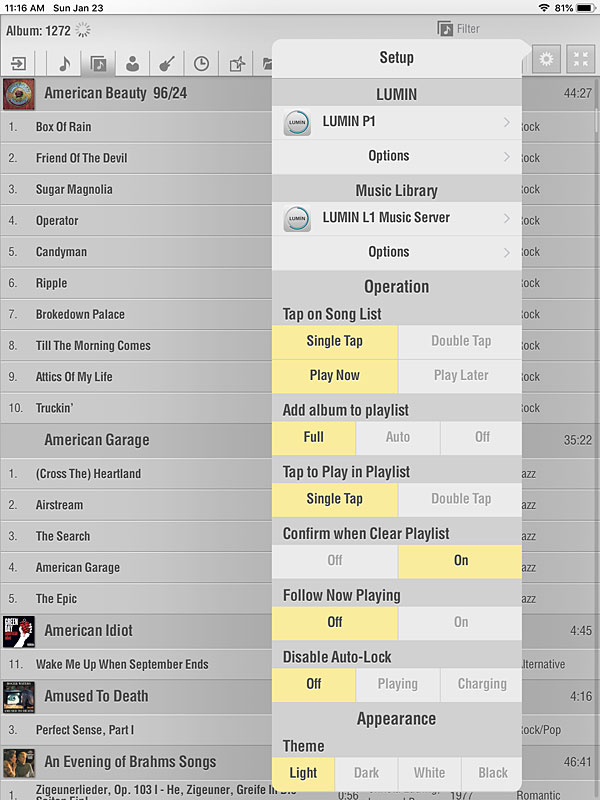Open the clock history view icon

(x=201, y=63)
